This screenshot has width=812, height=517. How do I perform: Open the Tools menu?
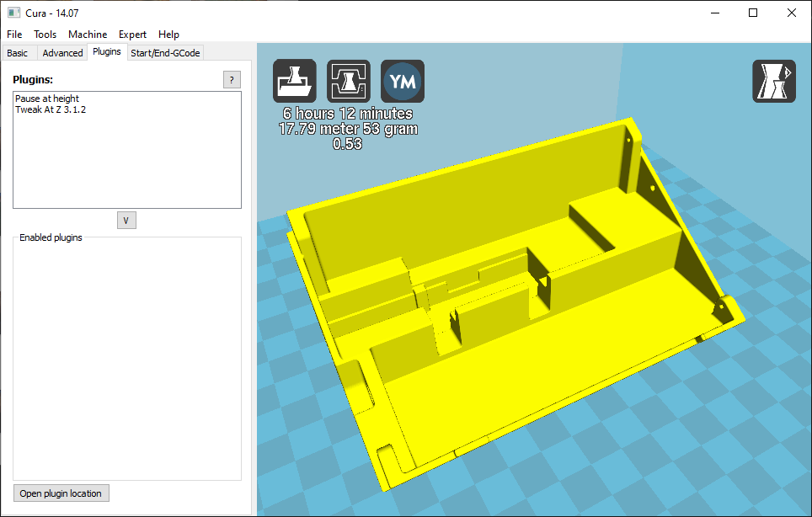45,35
